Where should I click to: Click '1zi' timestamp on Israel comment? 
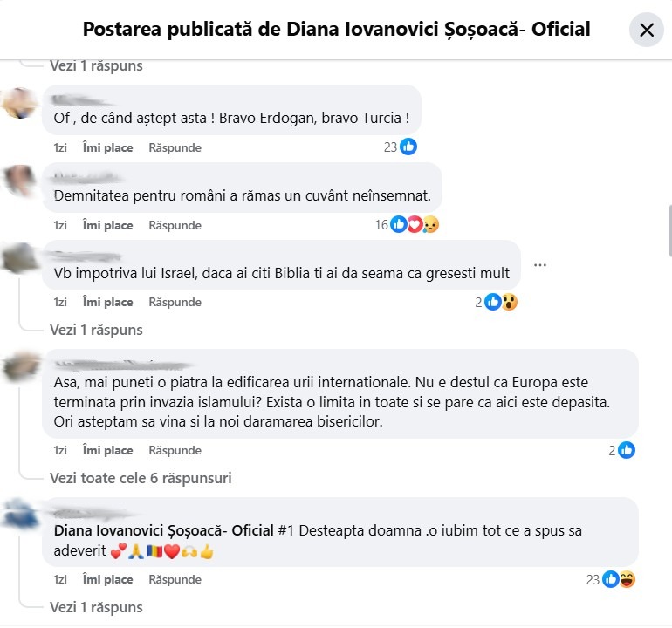[x=60, y=302]
